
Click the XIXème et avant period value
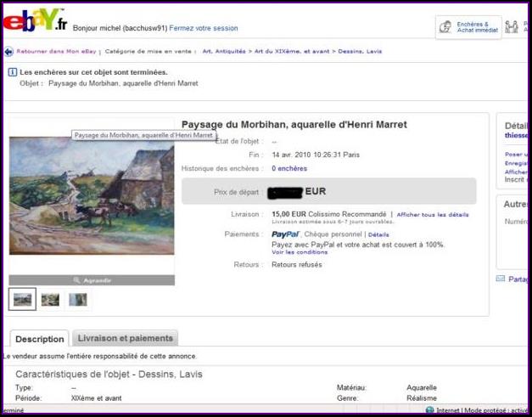pyautogui.click(x=97, y=398)
